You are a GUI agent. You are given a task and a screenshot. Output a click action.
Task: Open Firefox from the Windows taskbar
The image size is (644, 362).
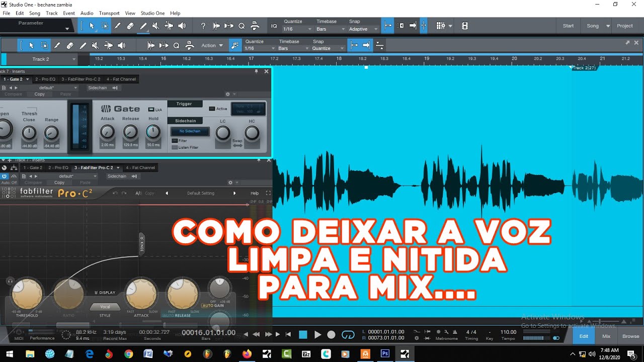click(247, 354)
